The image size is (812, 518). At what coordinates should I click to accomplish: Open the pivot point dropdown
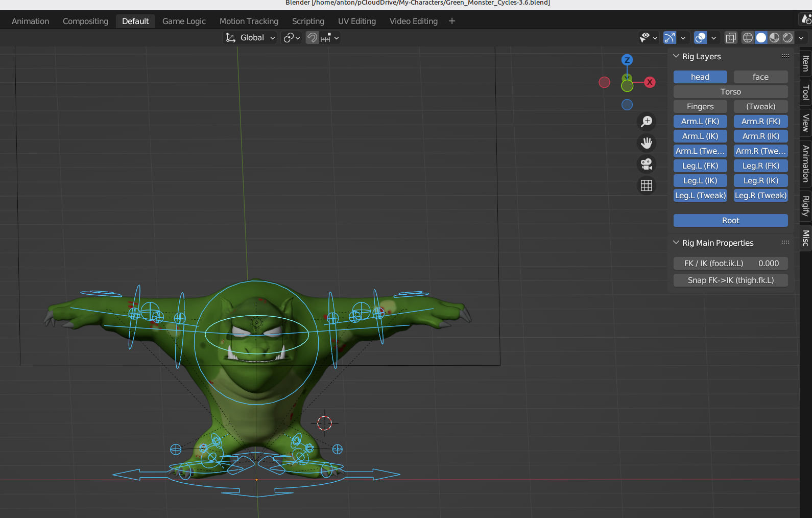292,38
